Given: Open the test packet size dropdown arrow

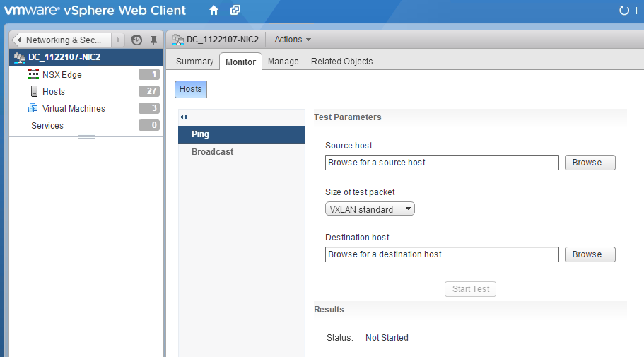Looking at the screenshot, I should [408, 209].
